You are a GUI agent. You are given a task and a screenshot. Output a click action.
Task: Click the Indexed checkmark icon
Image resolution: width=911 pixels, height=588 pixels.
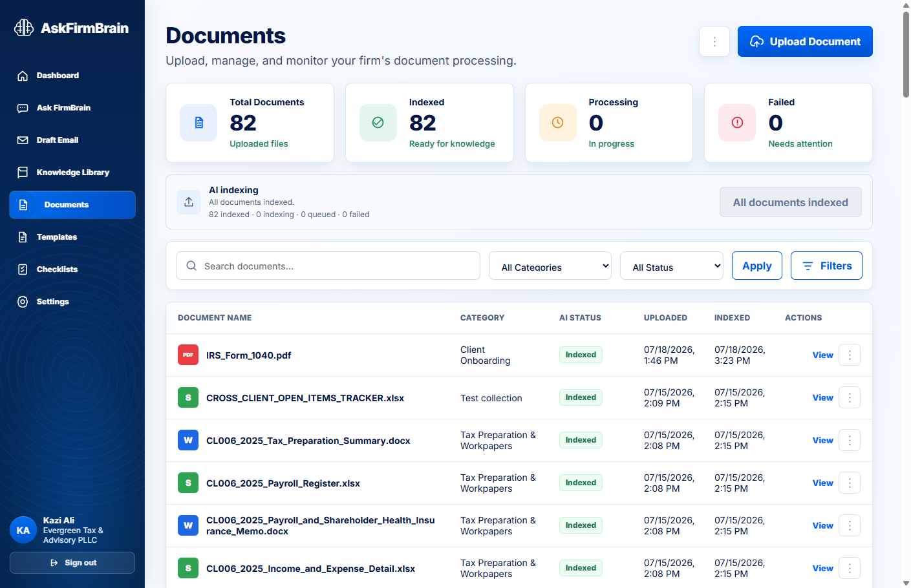[x=378, y=123]
